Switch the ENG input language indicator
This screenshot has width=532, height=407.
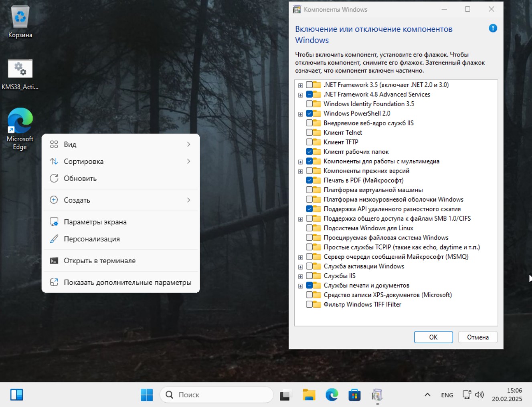447,395
